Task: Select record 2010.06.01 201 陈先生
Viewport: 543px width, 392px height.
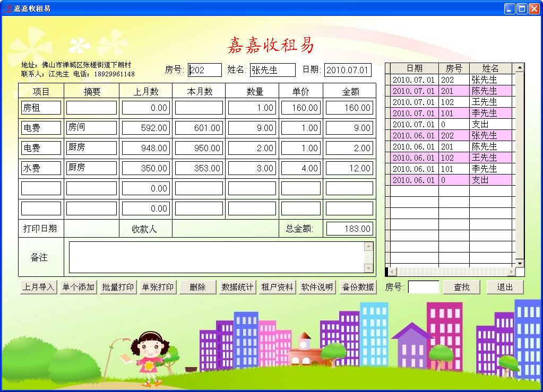Action: click(451, 147)
